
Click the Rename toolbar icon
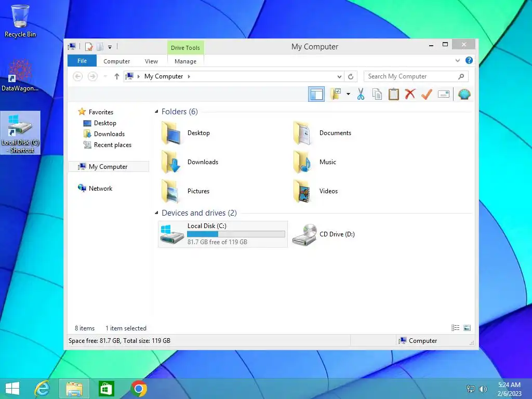point(444,94)
